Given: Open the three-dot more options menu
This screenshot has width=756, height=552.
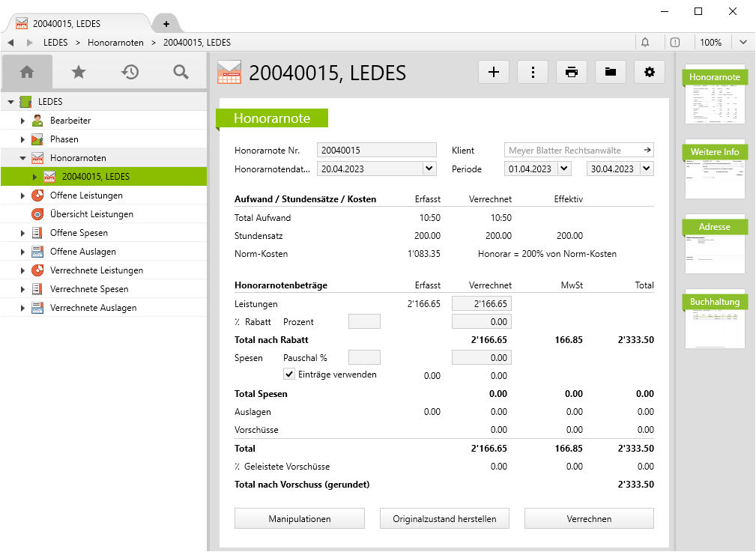Looking at the screenshot, I should (533, 72).
